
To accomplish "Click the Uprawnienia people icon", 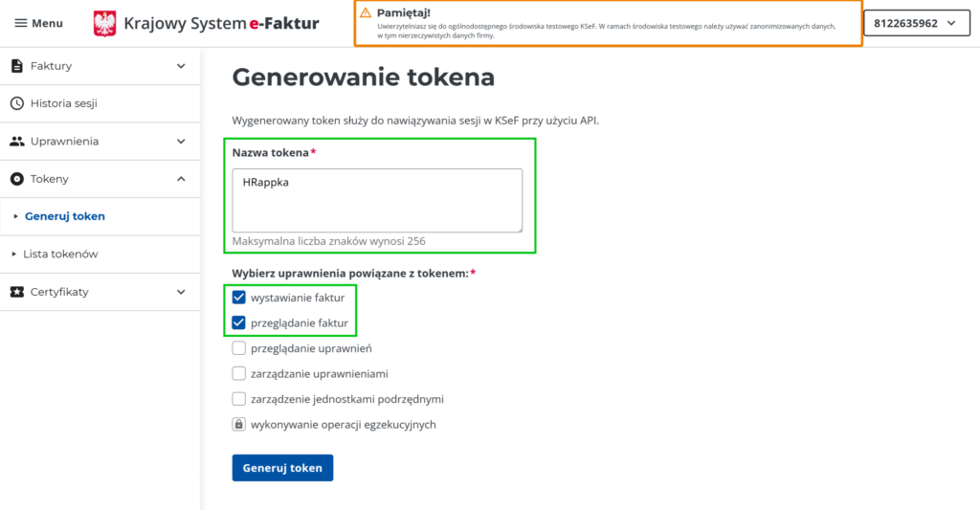I will 16,142.
